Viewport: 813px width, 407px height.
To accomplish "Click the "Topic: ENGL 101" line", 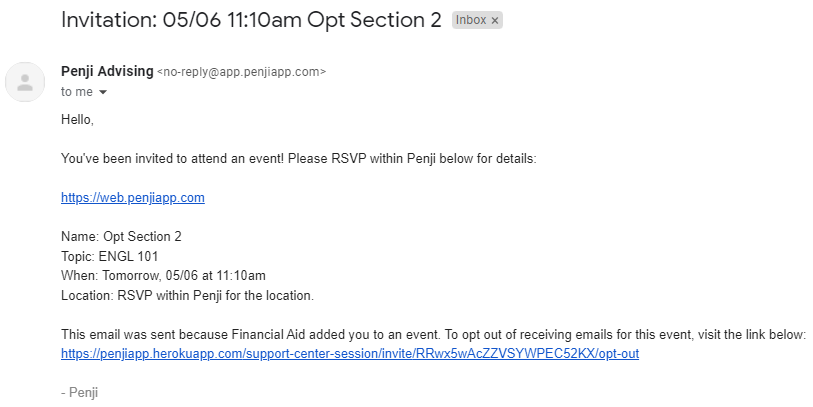I will [109, 256].
